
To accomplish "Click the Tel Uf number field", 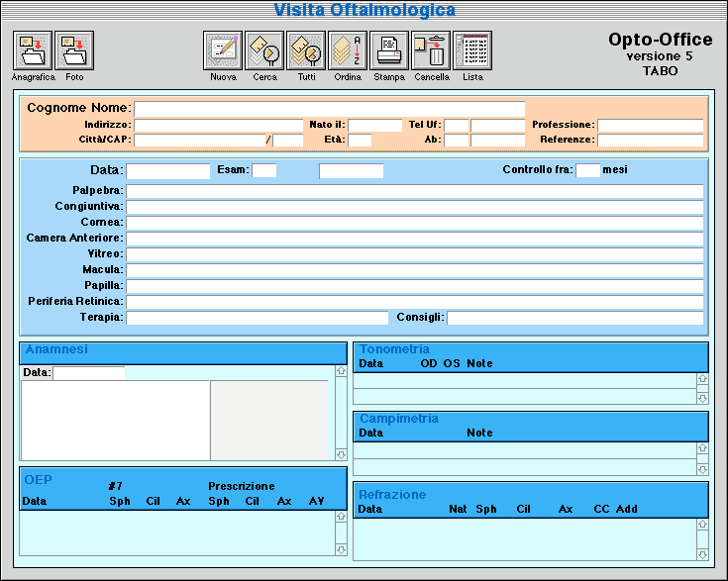I will pos(497,126).
